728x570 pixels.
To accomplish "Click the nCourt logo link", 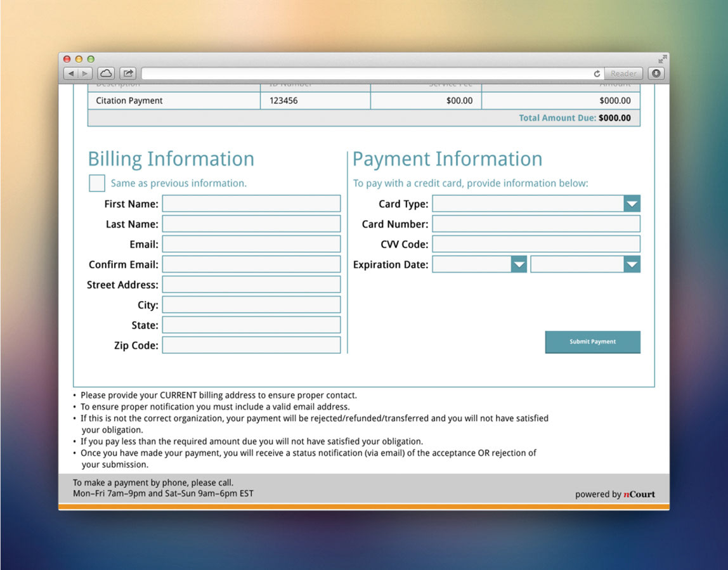I will 639,495.
